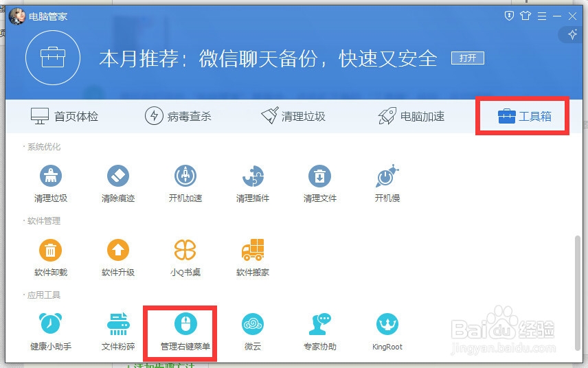Launch the KingRoot tool

[x=387, y=332]
